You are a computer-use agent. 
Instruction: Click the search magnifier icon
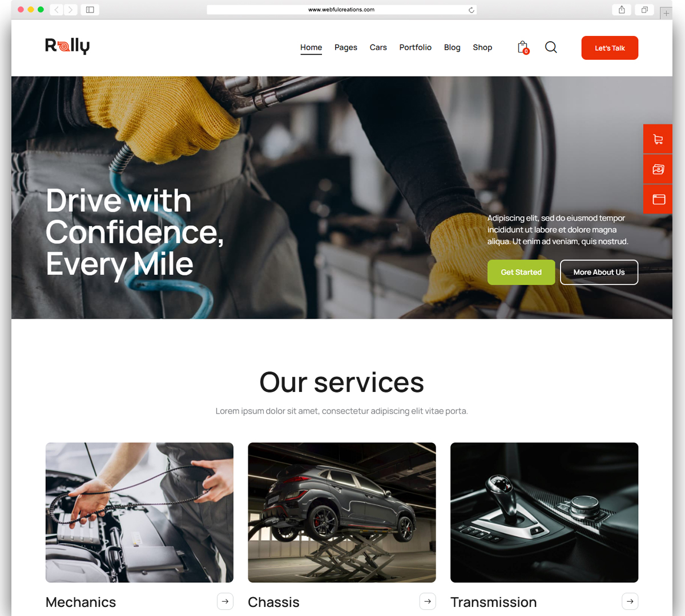(x=551, y=47)
